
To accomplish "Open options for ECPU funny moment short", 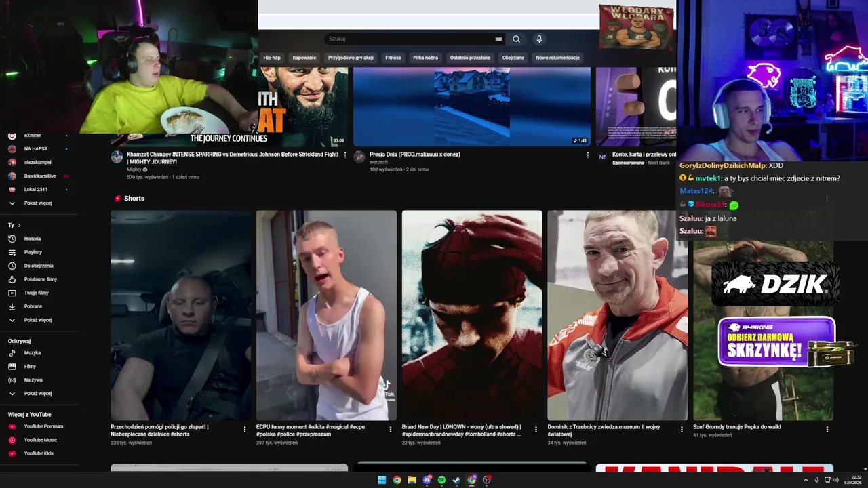I will [391, 429].
